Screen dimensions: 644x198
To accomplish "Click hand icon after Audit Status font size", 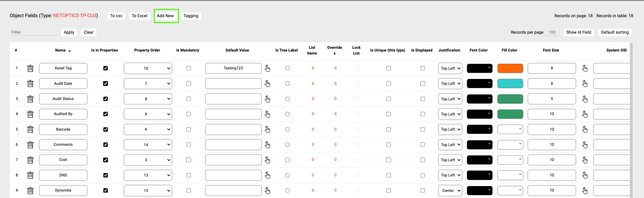I will pyautogui.click(x=585, y=99).
